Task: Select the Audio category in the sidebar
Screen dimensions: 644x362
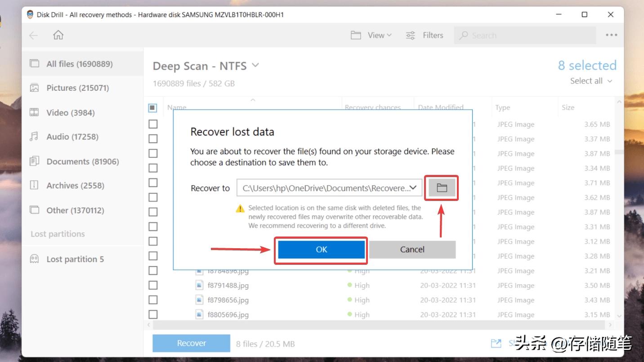Action: (72, 137)
